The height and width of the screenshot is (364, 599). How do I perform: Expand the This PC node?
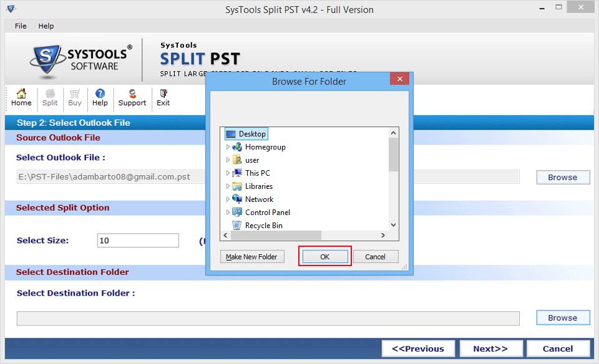tap(228, 173)
